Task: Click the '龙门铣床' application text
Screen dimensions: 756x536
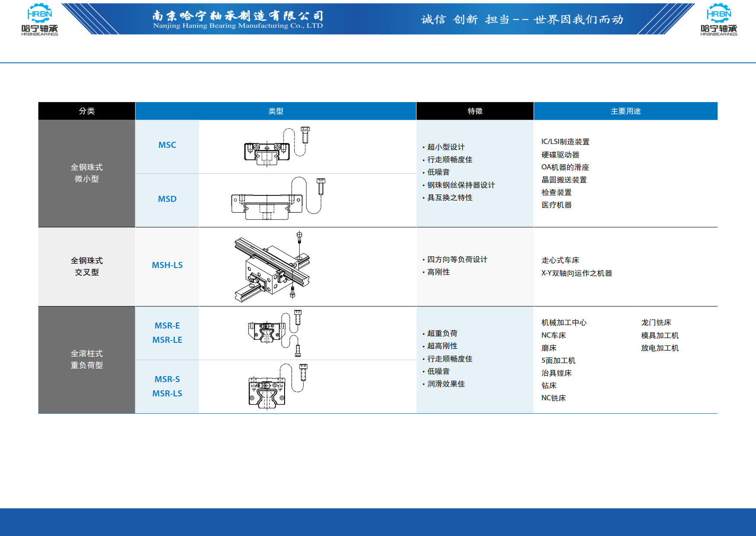Action: (x=656, y=322)
